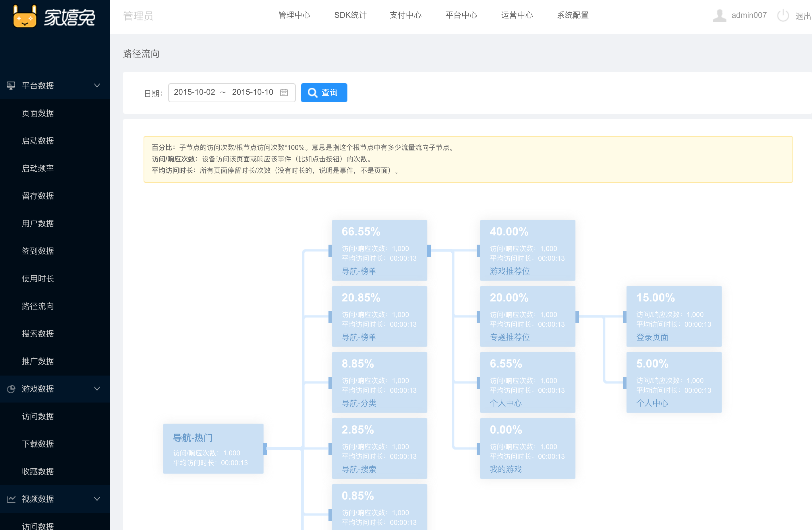Select 路径流向 in the sidebar
This screenshot has height=530, width=812.
[38, 306]
